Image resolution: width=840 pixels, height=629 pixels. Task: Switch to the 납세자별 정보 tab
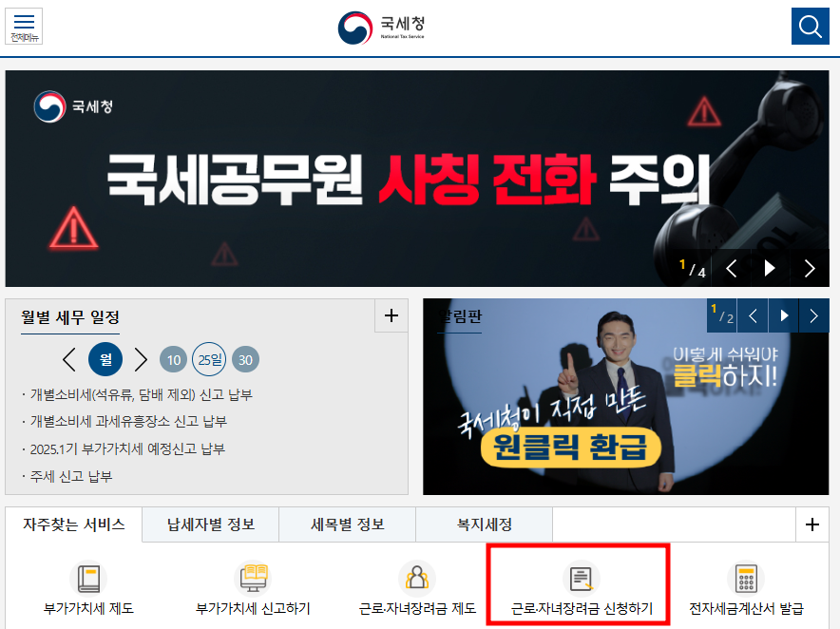pos(211,524)
